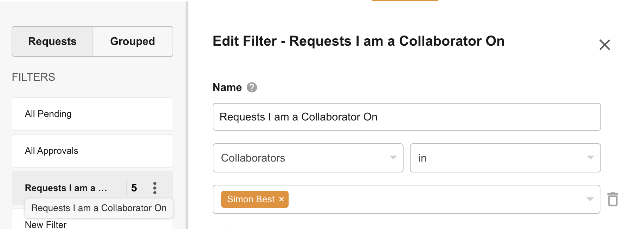This screenshot has height=229, width=644.
Task: Click the "Requests I am a Collaborator On" tooltip
Action: 99,208
